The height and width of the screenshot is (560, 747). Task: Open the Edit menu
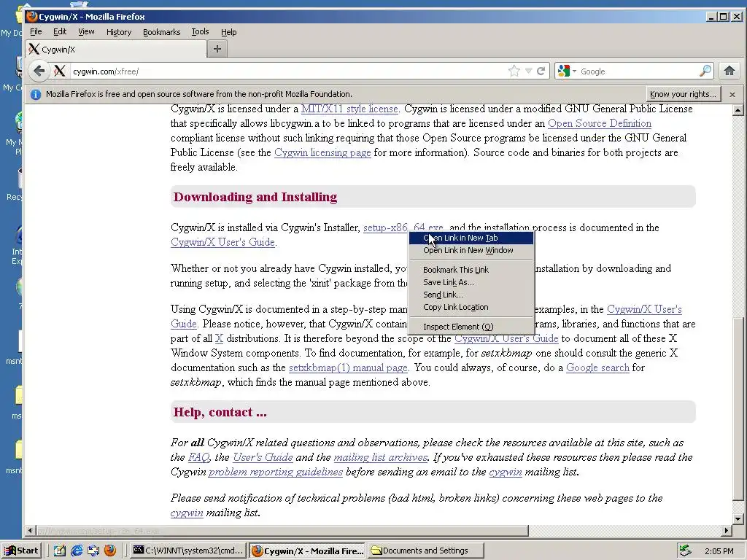pos(60,32)
